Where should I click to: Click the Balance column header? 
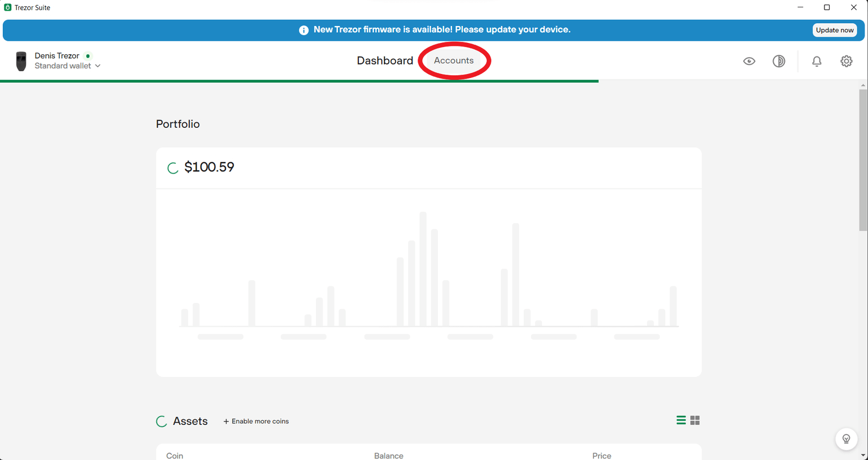[388, 455]
